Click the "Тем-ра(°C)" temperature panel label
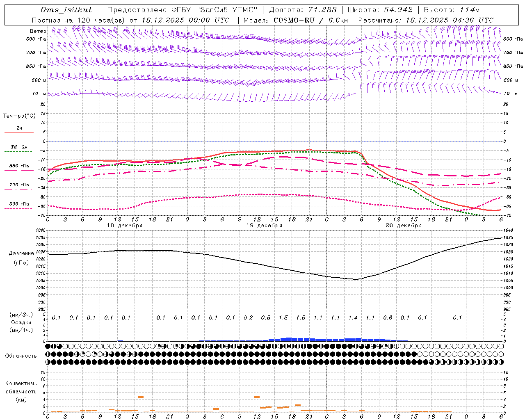Viewport: 525px width, 420px height. (x=19, y=116)
